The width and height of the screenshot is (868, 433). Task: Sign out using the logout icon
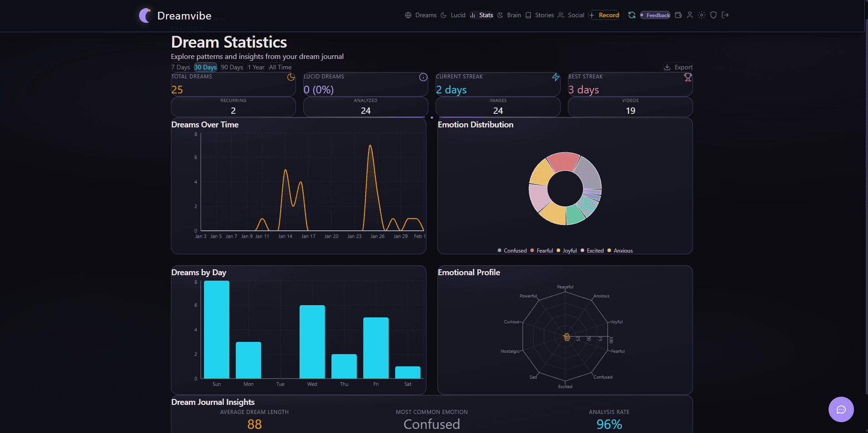coord(725,15)
